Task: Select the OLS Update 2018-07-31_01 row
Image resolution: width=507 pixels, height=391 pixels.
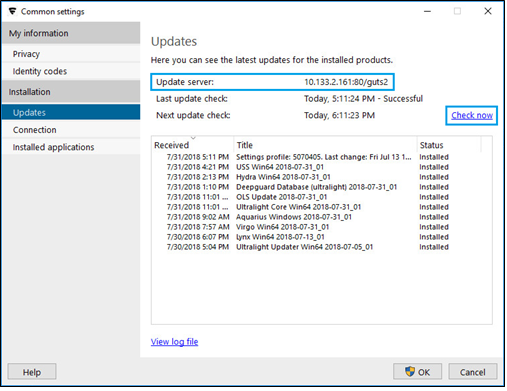Action: [322, 197]
